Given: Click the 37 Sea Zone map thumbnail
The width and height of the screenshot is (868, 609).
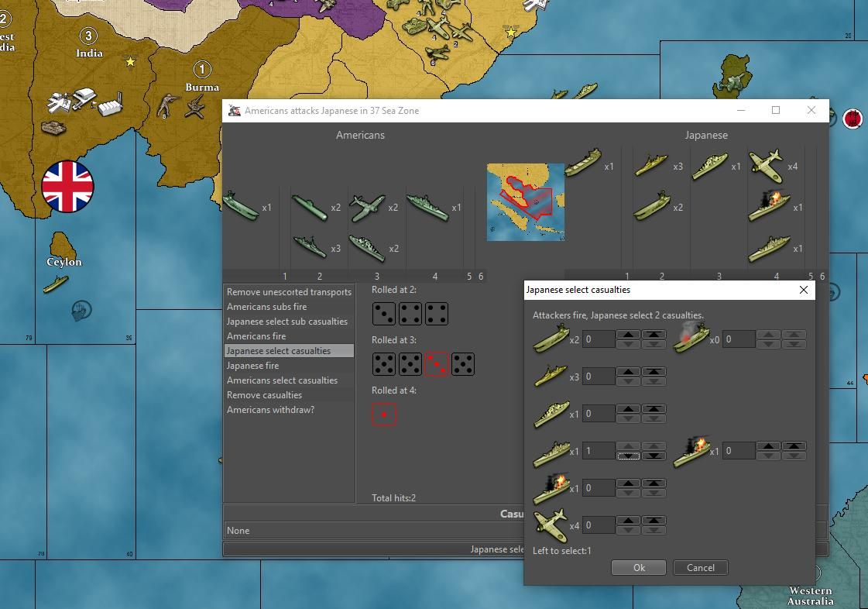Looking at the screenshot, I should (525, 201).
